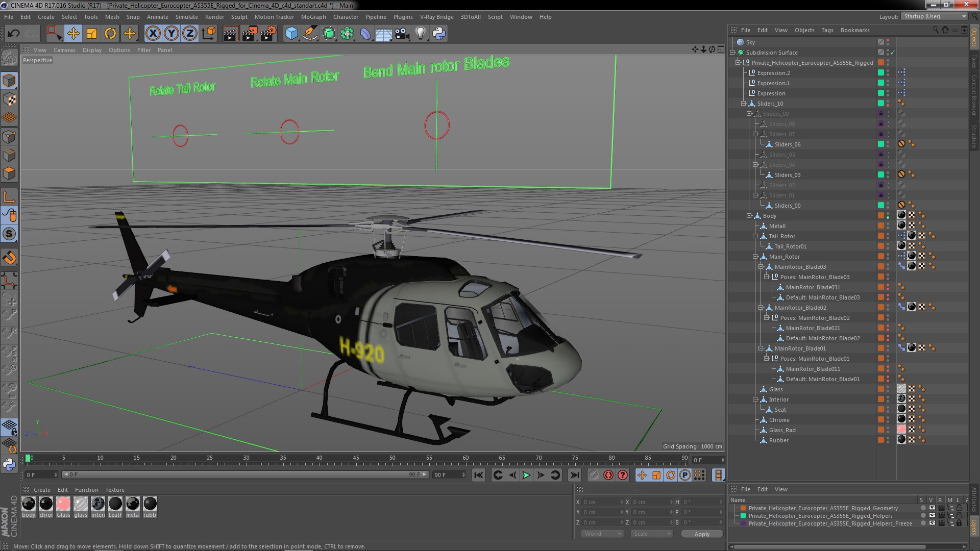Open the Simulate menu
980x551 pixels.
(187, 17)
